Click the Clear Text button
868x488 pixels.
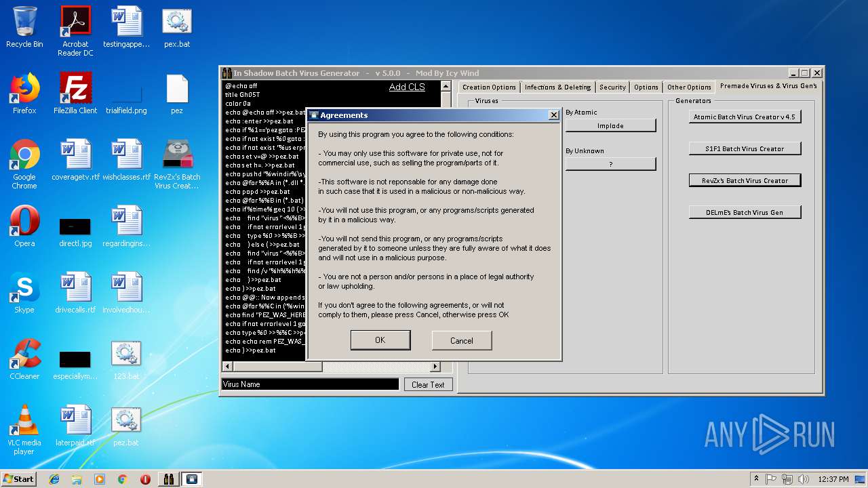(x=428, y=384)
